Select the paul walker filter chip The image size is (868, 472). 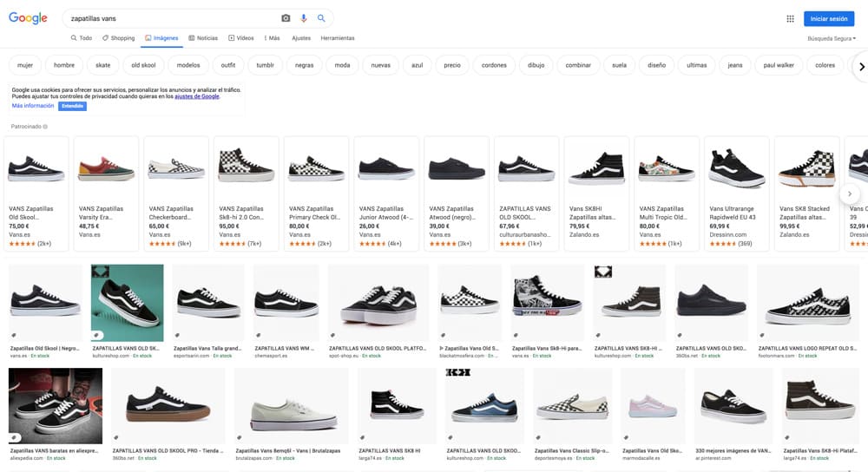pyautogui.click(x=779, y=65)
